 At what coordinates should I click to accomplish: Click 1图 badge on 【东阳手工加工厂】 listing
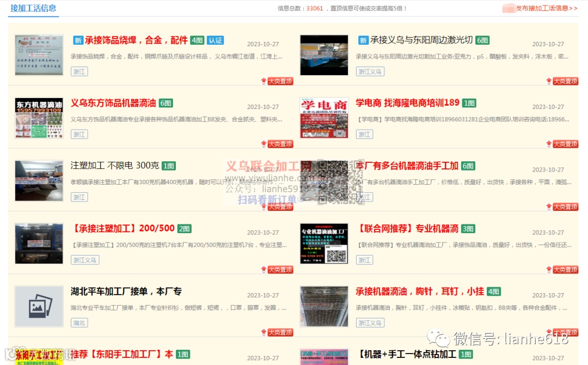(x=183, y=354)
